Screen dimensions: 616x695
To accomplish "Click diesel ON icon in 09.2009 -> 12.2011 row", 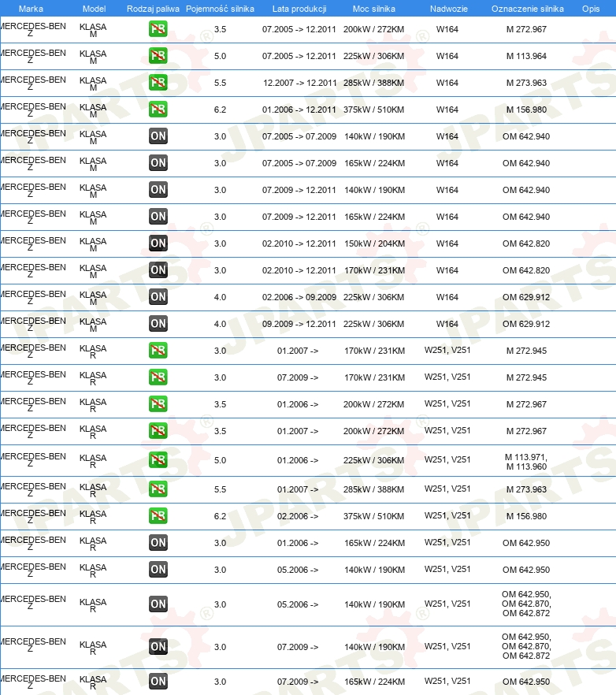I will (158, 324).
